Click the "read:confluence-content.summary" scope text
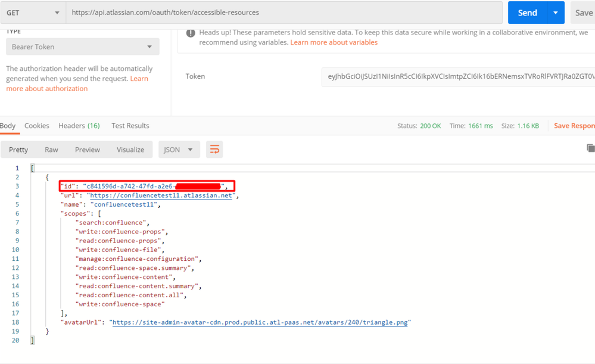The image size is (595, 364). (136, 286)
